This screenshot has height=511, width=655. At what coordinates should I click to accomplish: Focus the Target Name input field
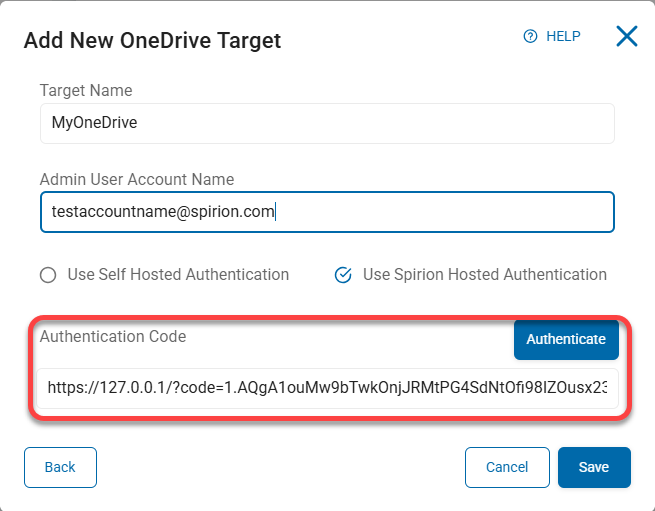(327, 123)
